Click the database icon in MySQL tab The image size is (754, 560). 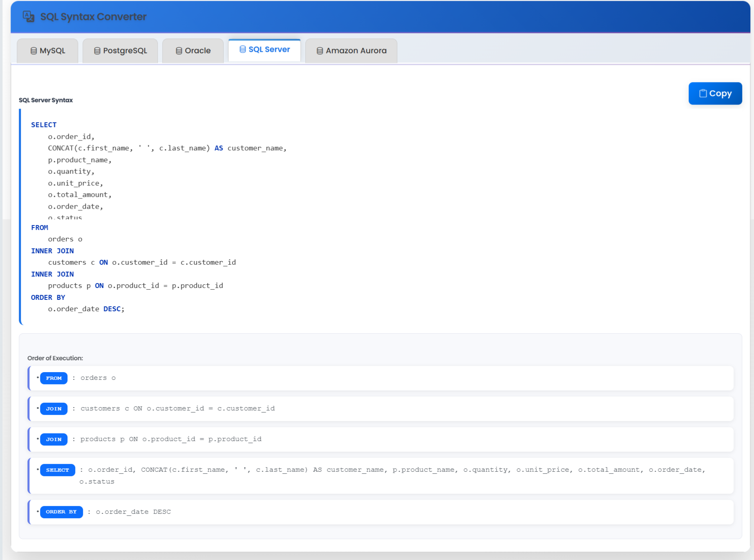34,51
